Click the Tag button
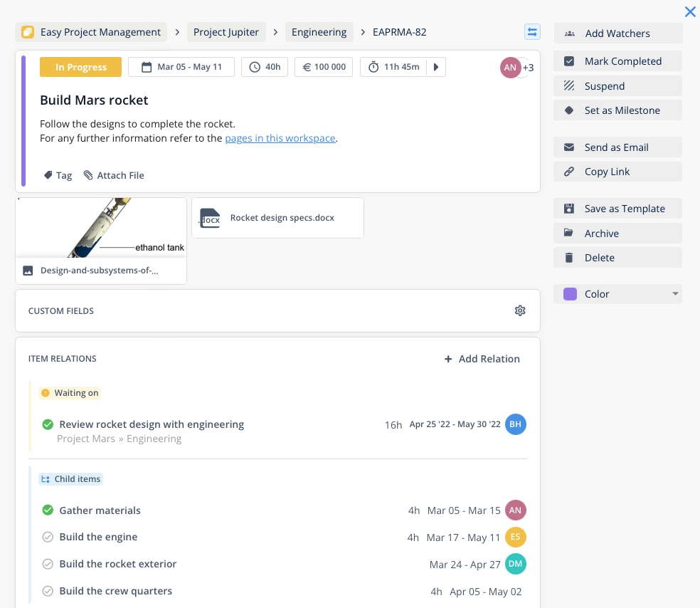This screenshot has width=700, height=608. tap(58, 176)
